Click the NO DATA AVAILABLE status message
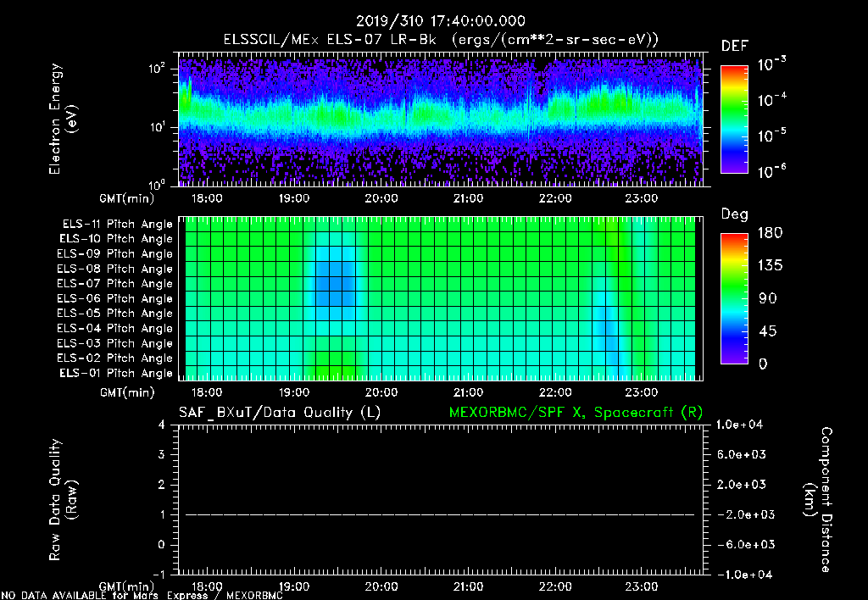This screenshot has height=600, width=868. point(142,596)
